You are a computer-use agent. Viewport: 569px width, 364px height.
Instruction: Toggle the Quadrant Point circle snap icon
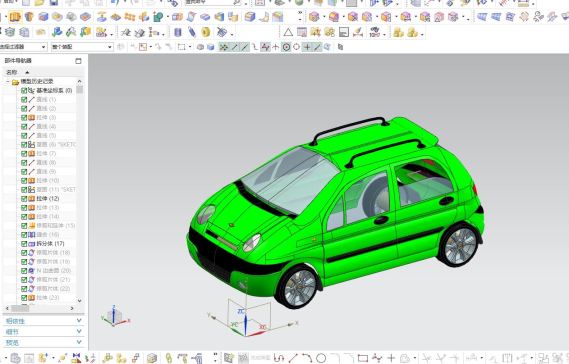pos(296,47)
